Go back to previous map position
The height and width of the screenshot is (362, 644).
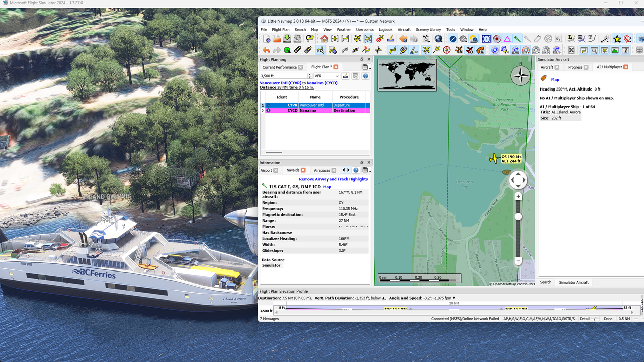point(403,39)
